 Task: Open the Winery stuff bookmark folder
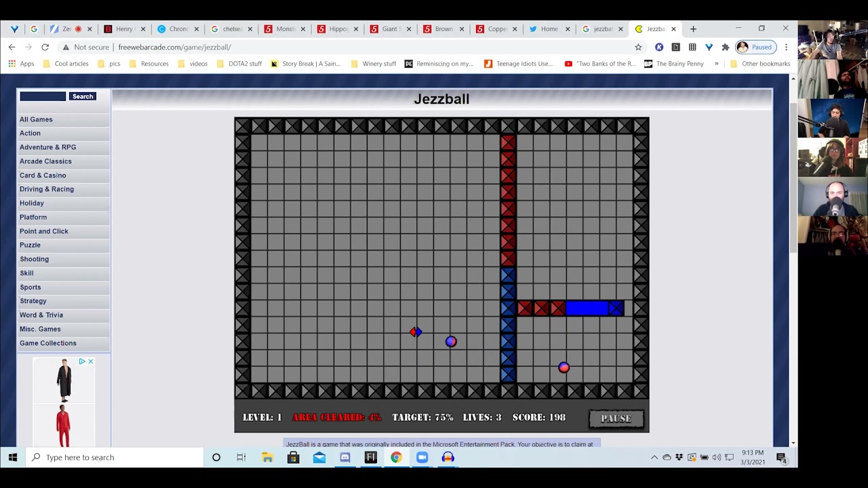coord(373,64)
